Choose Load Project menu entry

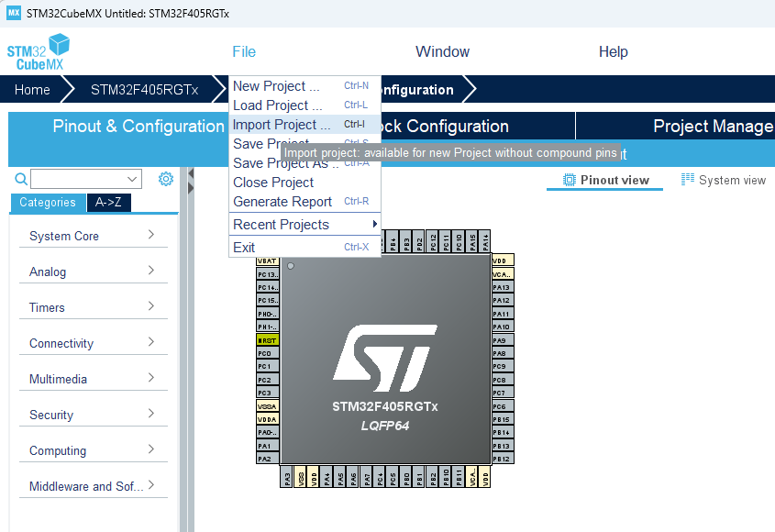pyautogui.click(x=304, y=105)
